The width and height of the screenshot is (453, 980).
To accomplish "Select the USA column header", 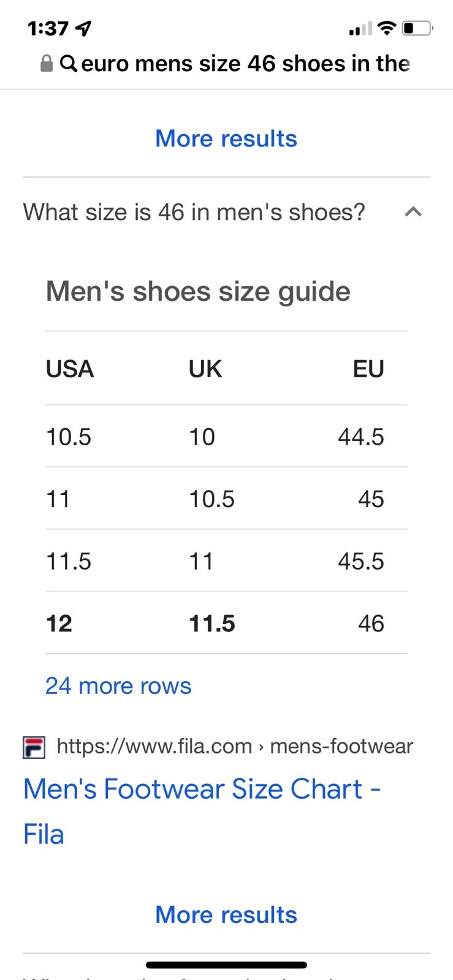I will pos(70,369).
